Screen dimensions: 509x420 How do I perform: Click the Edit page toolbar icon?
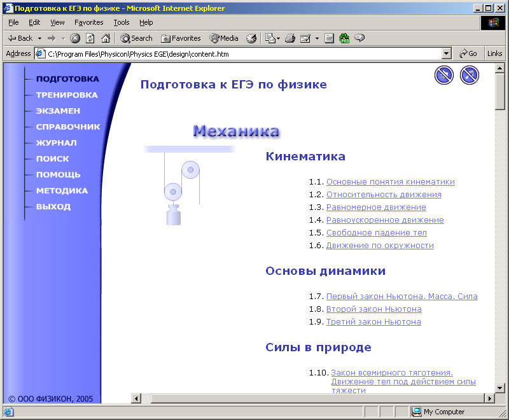[305, 38]
